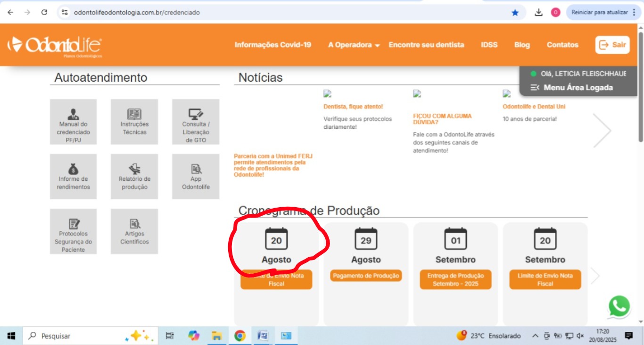Click the volume icon in the system tray

pos(580,336)
